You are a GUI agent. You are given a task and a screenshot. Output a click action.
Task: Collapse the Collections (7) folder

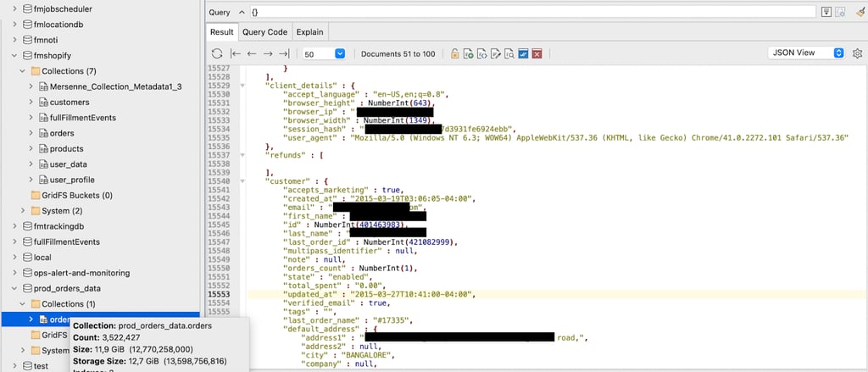point(23,71)
